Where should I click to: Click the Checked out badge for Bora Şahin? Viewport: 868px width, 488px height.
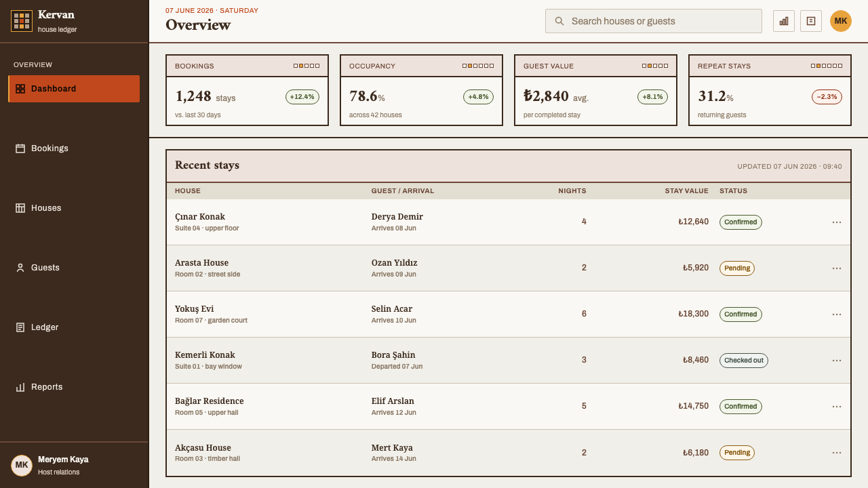point(744,361)
